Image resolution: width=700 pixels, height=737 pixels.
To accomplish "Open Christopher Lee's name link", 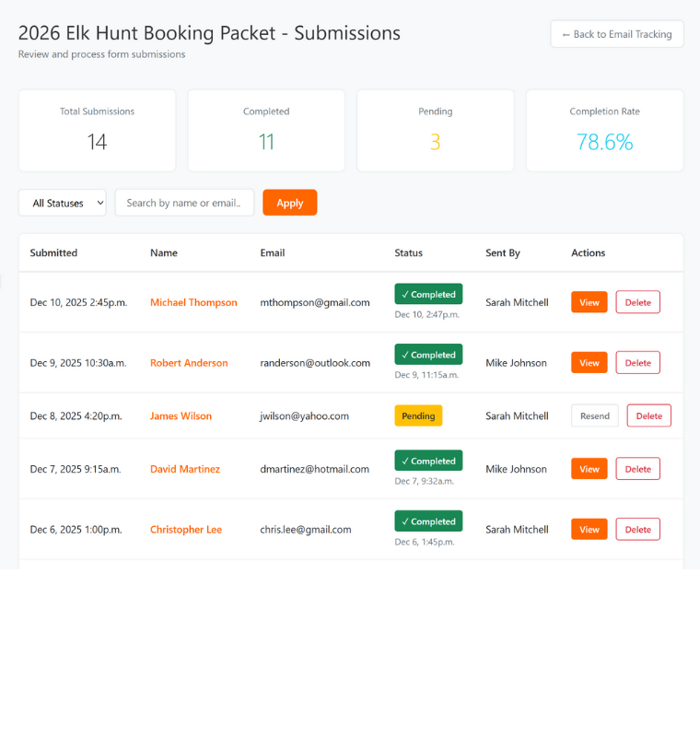I will click(x=185, y=529).
